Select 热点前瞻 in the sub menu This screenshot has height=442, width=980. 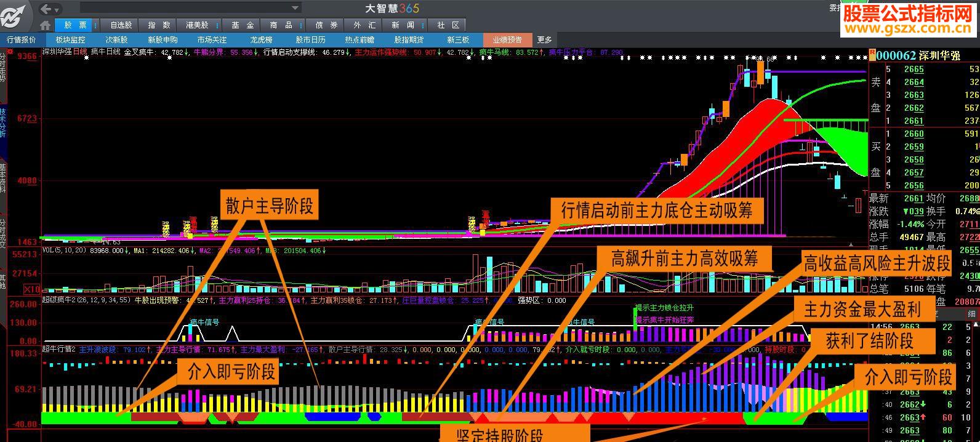click(x=359, y=40)
